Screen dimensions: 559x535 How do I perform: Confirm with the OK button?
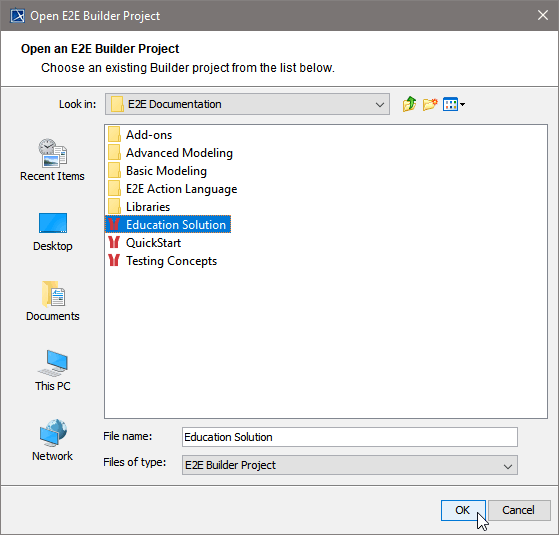pyautogui.click(x=463, y=510)
